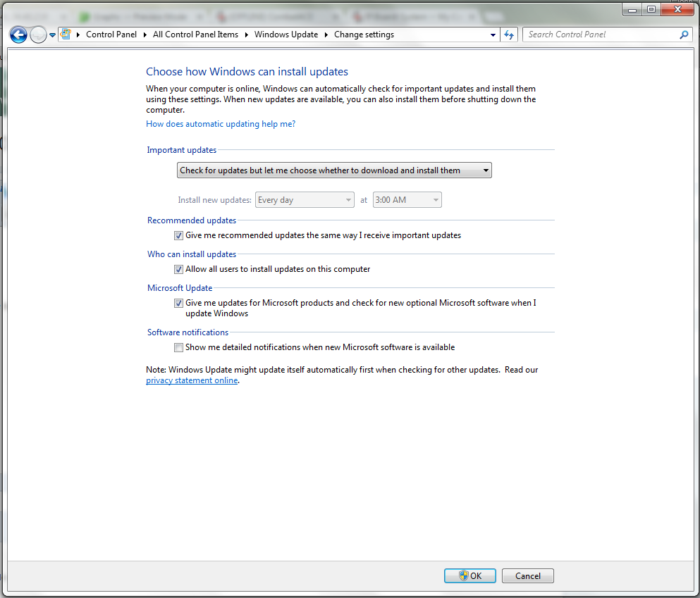Click the Forward navigation arrow
Image resolution: width=700 pixels, height=598 pixels.
tap(38, 35)
